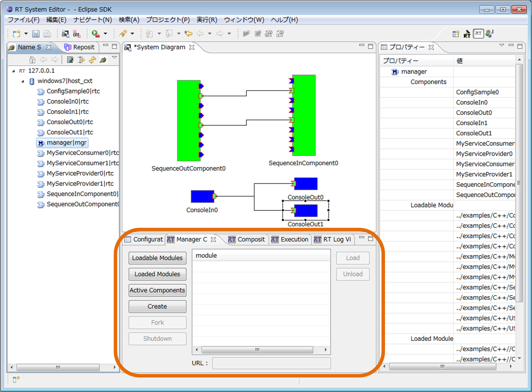The width and height of the screenshot is (532, 392).
Task: Click the Create button in Manager Control
Action: [x=157, y=306]
